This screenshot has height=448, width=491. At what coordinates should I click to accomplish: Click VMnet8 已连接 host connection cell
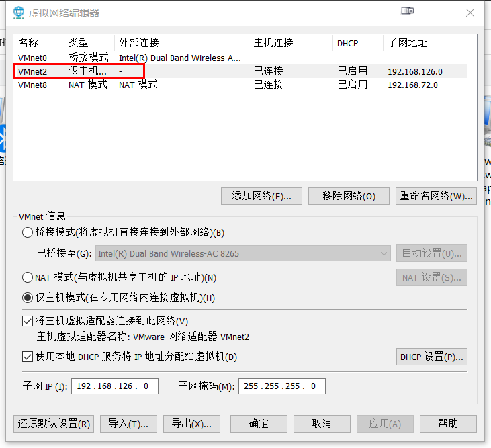[x=269, y=85]
